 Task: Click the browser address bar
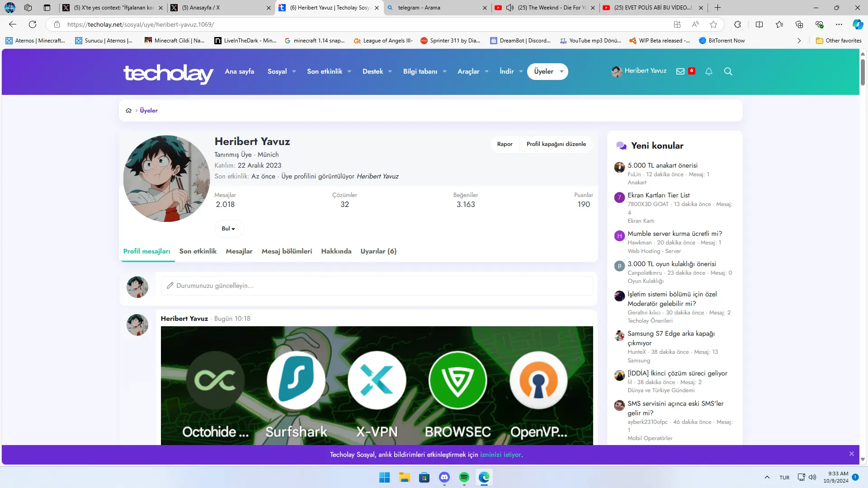click(x=362, y=24)
